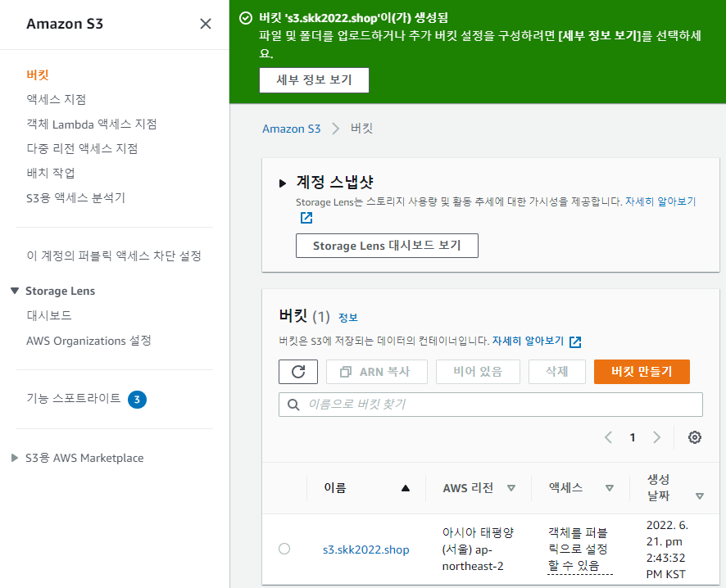Open 버킷 in the sidebar
Image resolution: width=726 pixels, height=588 pixels.
pyautogui.click(x=38, y=75)
